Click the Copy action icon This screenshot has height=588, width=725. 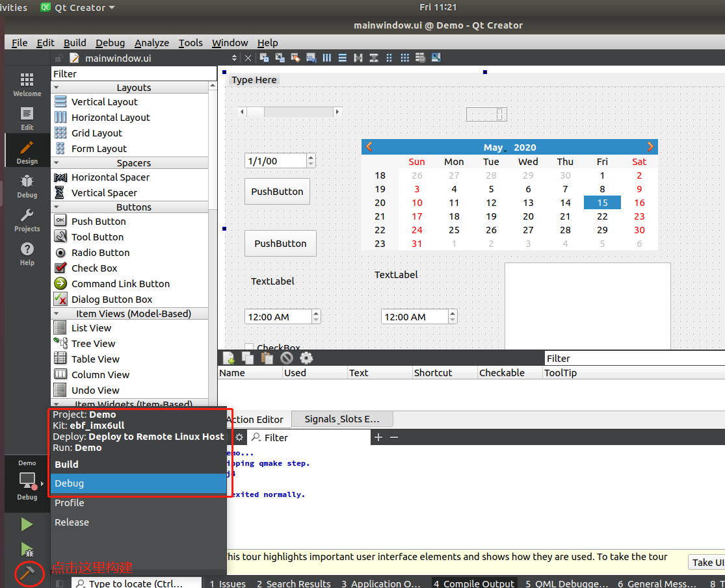pyautogui.click(x=248, y=358)
